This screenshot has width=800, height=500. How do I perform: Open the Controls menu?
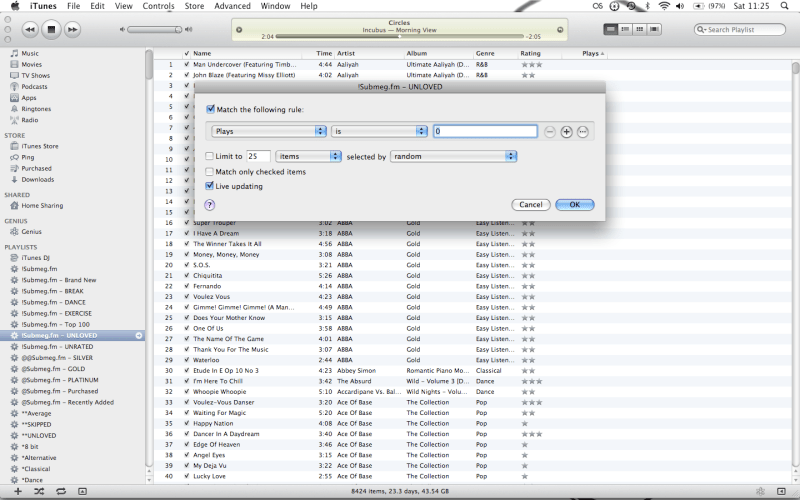(158, 6)
